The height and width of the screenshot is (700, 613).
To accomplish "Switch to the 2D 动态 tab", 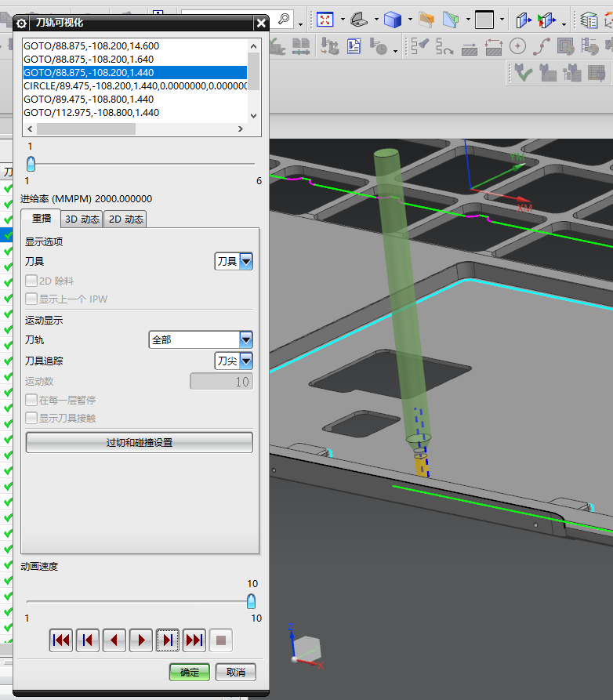I will pos(125,219).
